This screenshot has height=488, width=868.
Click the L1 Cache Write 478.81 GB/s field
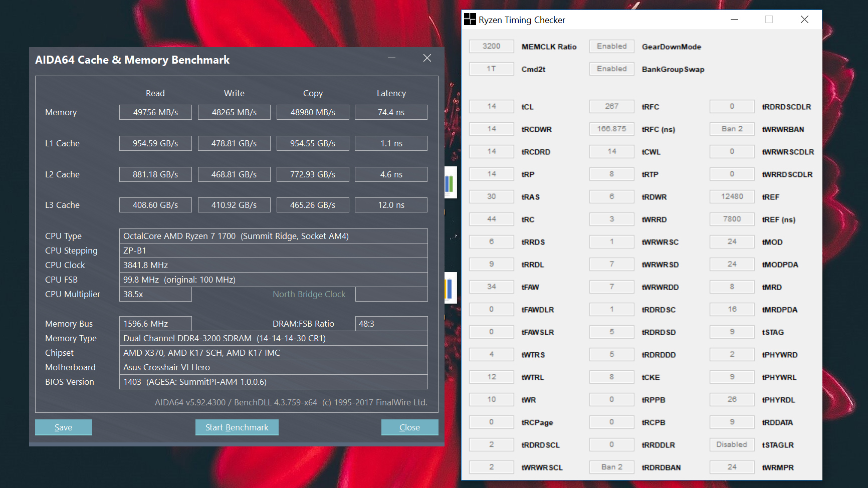pos(234,143)
